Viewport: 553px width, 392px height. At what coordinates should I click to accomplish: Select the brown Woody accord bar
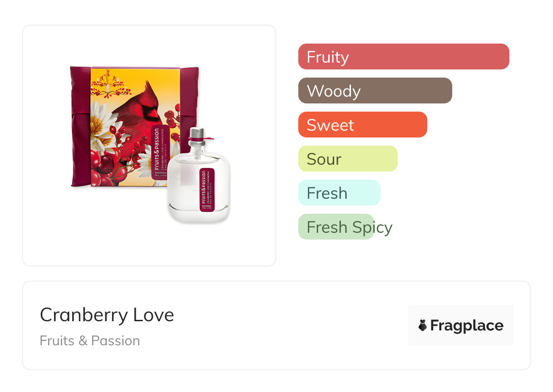[375, 91]
